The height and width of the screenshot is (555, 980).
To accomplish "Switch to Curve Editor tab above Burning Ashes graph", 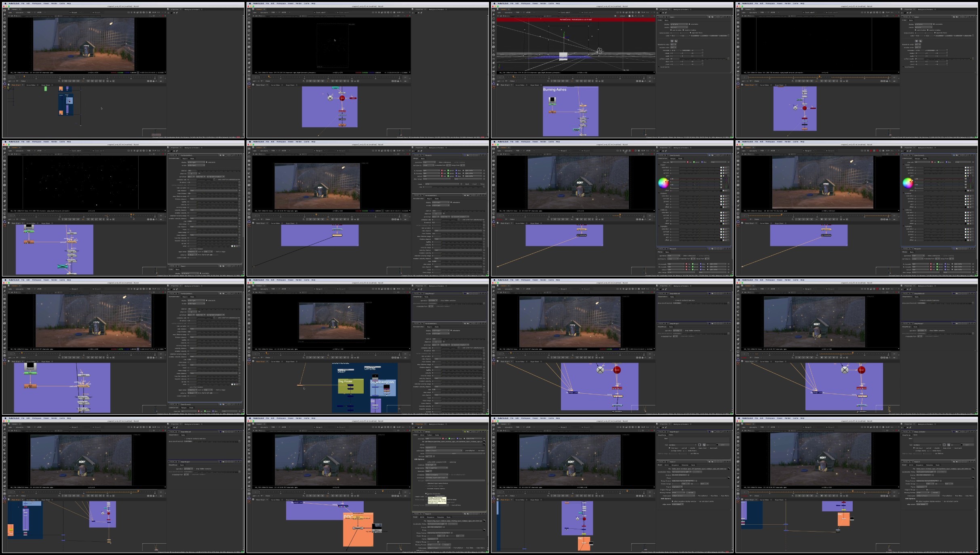I will click(520, 85).
